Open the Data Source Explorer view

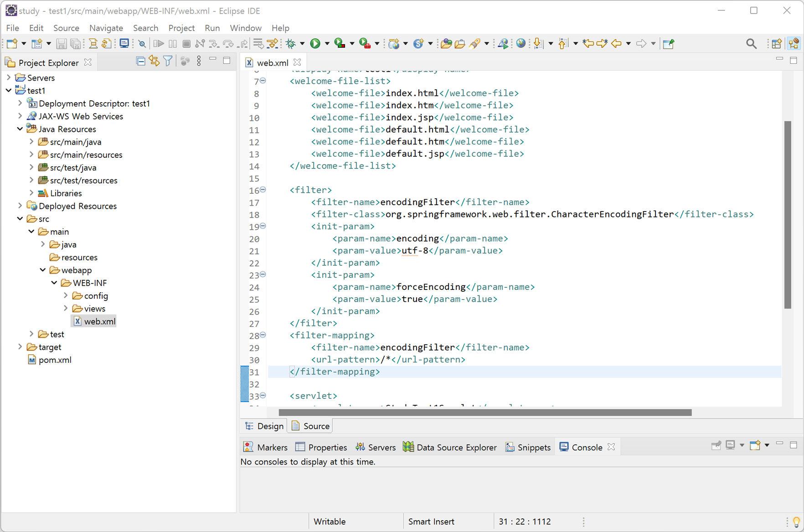450,447
